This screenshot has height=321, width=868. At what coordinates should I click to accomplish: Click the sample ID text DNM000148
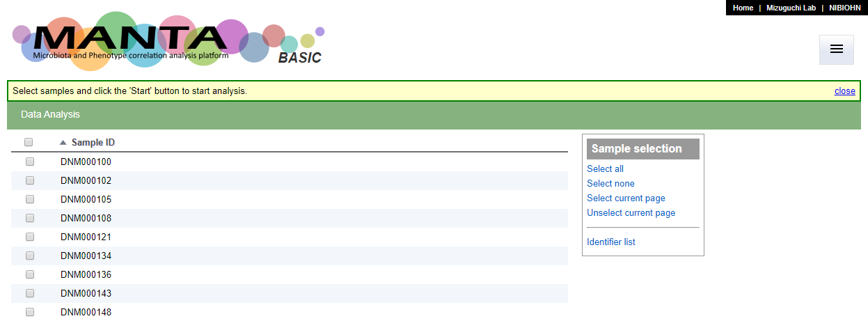86,312
